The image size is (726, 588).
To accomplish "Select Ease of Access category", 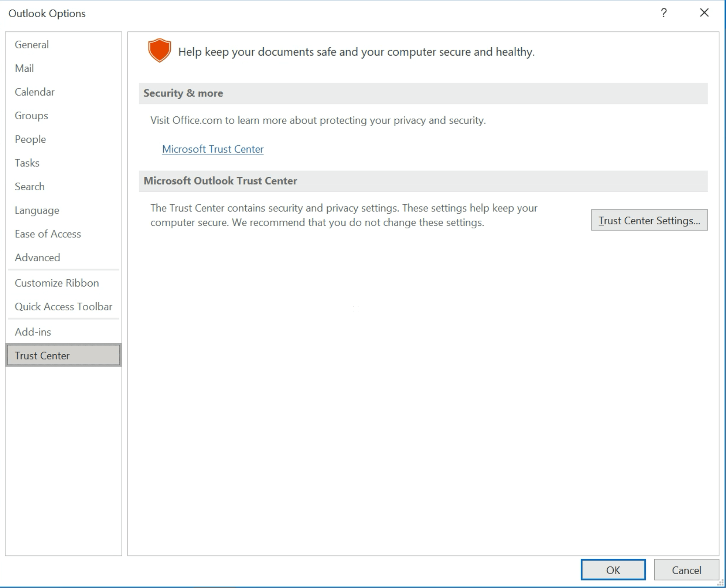I will pyautogui.click(x=64, y=234).
